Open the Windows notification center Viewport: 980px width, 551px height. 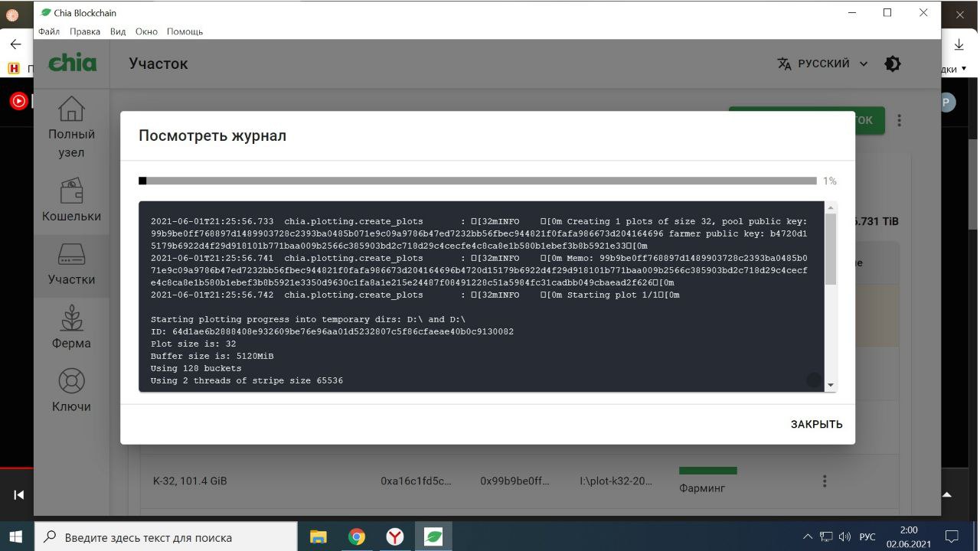pos(952,536)
